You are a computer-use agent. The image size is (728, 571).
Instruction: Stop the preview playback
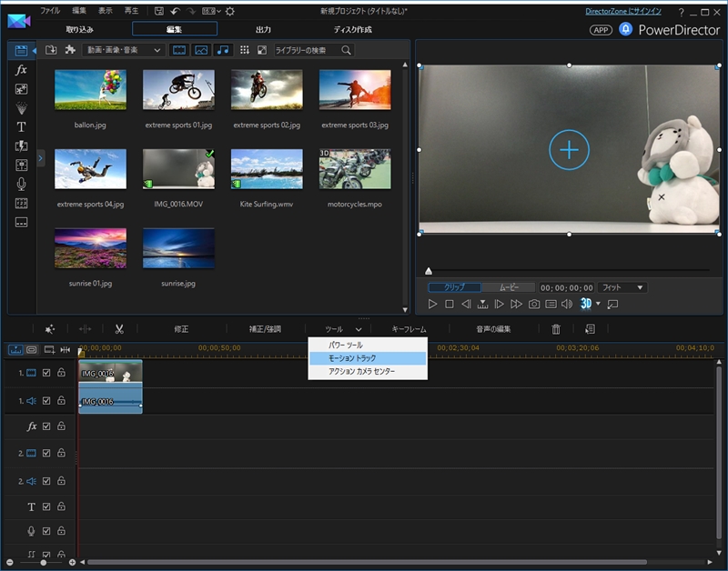point(450,305)
